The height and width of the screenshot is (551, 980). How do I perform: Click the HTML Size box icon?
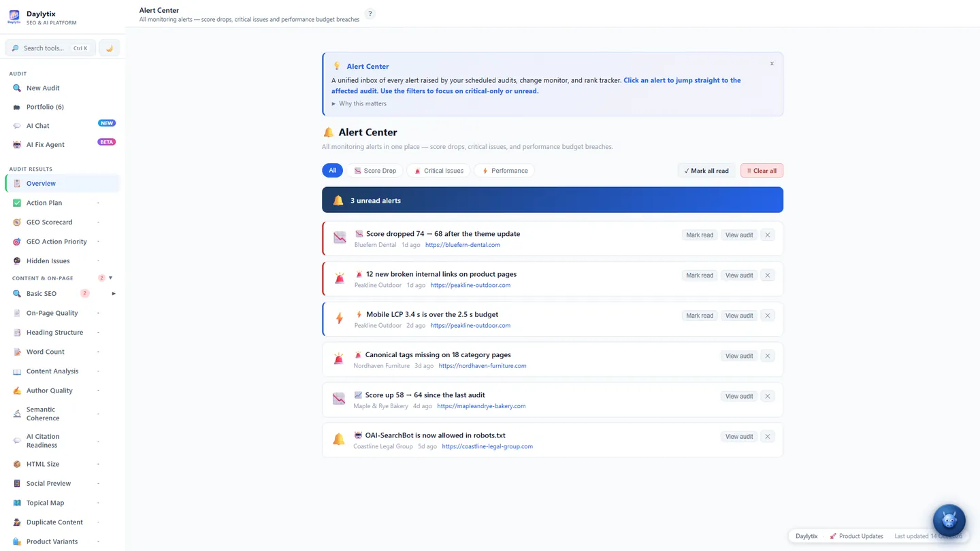click(17, 464)
